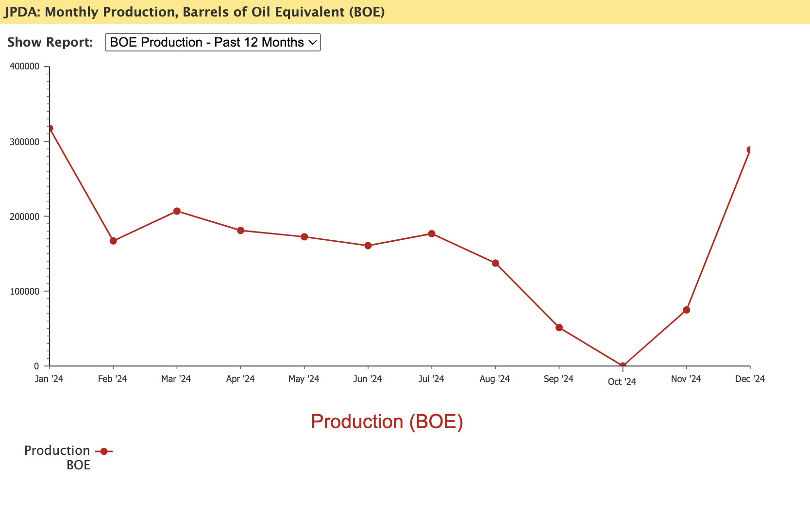Screen dimensions: 810x532
Task: Select the Sep '24 production marker
Action: point(559,328)
